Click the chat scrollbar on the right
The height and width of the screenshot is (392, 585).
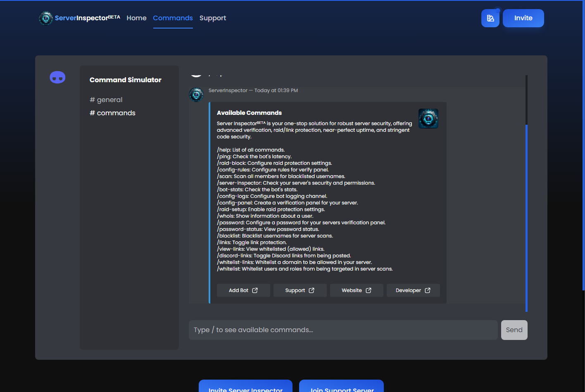(x=526, y=207)
